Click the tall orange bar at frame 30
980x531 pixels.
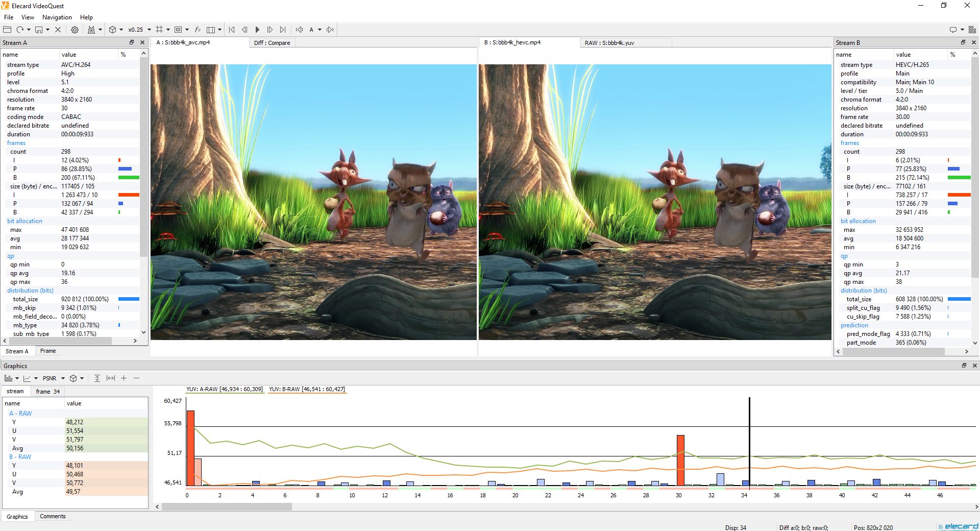[679, 460]
